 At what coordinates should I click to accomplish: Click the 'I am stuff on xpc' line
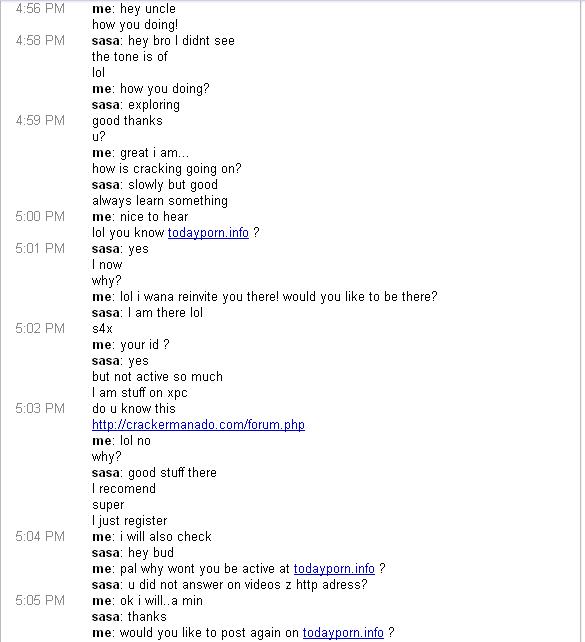[x=140, y=393]
